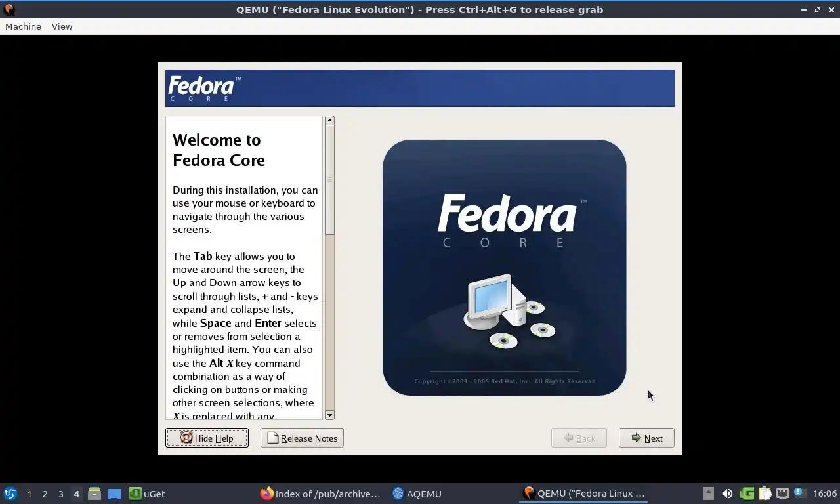Image resolution: width=840 pixels, height=504 pixels.
Task: Click the show desktop icon in taskbar
Action: click(114, 493)
